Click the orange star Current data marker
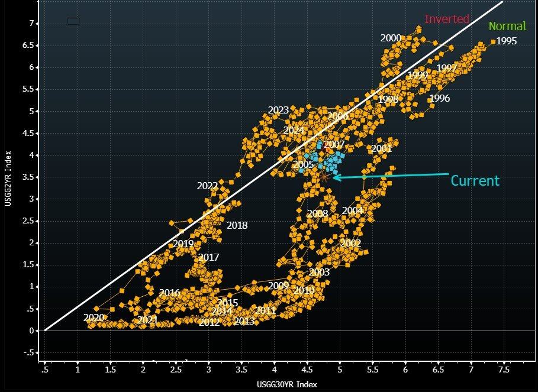The image size is (538, 392). point(324,175)
